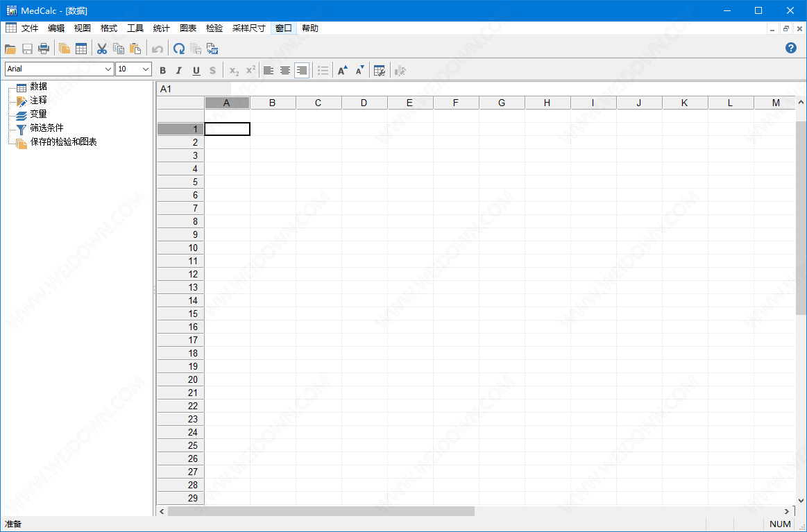The width and height of the screenshot is (807, 532).
Task: Minimize the inner document window
Action: 772,29
